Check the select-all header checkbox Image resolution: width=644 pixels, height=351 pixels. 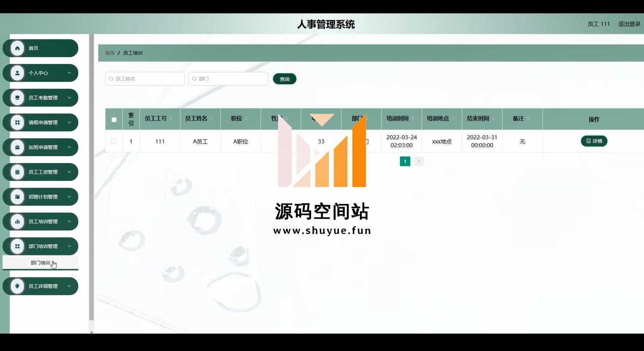114,120
